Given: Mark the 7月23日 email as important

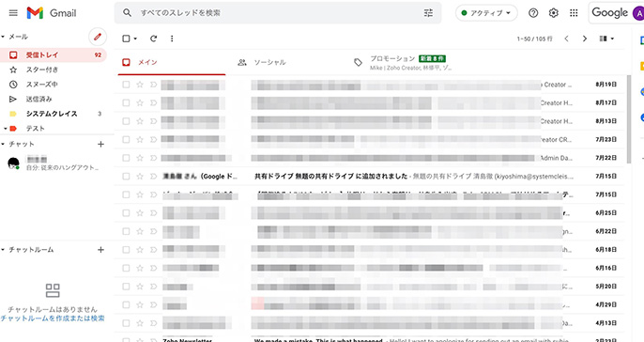Looking at the screenshot, I should coord(154,139).
